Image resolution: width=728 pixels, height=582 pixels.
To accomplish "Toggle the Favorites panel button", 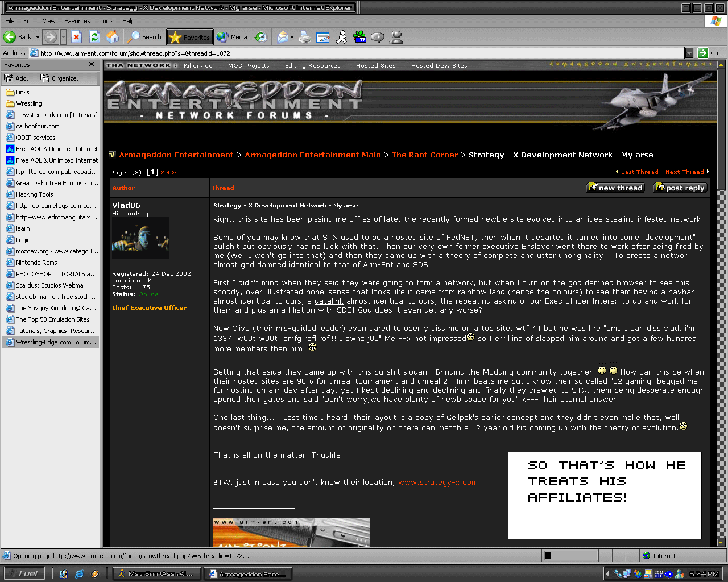I will tap(190, 38).
